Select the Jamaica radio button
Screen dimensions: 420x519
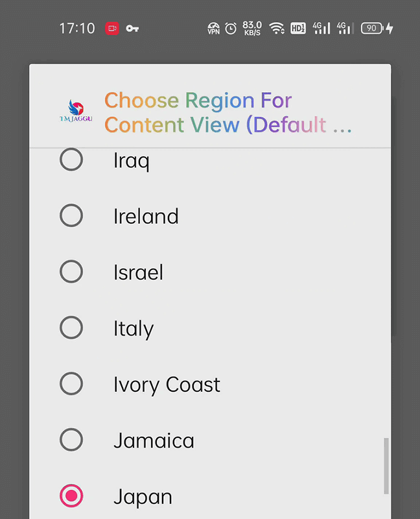coord(71,440)
